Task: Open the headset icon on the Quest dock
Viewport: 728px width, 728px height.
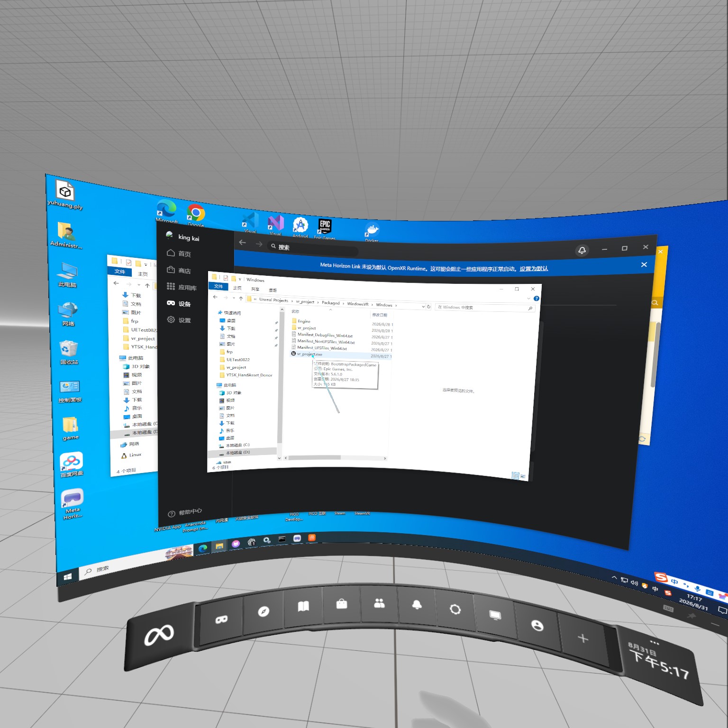Action: pyautogui.click(x=221, y=619)
